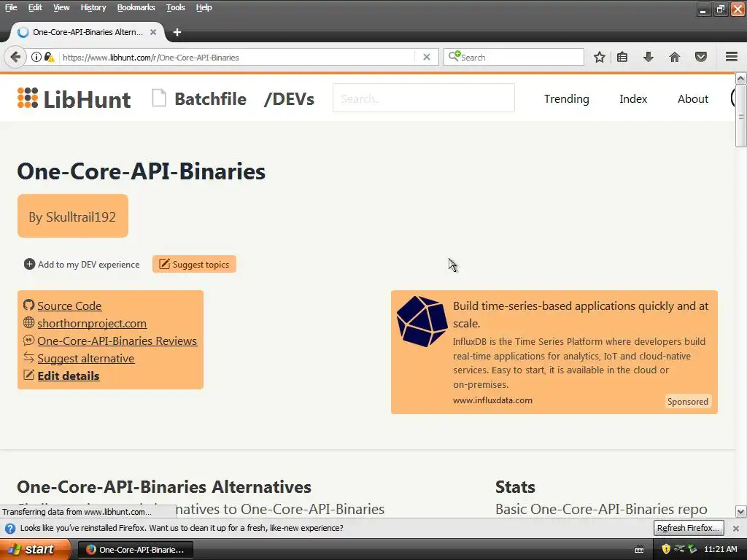
Task: Click Add to my DEV experience
Action: click(x=88, y=264)
